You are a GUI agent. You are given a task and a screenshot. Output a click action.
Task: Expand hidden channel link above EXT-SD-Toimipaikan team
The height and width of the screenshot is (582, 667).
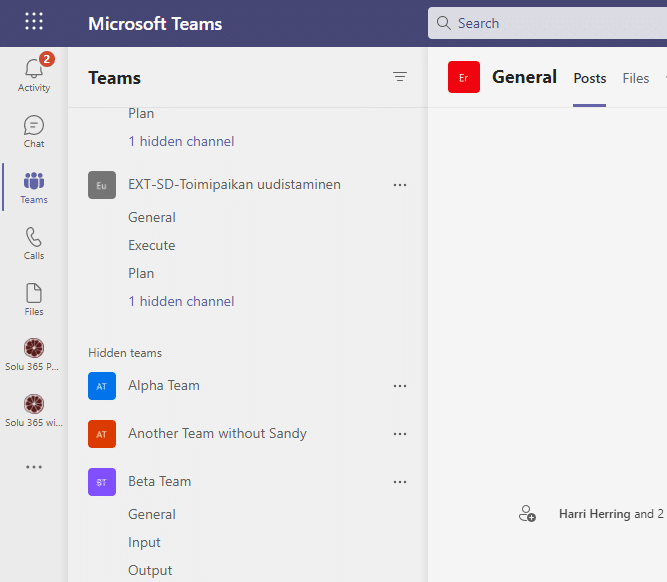point(181,141)
